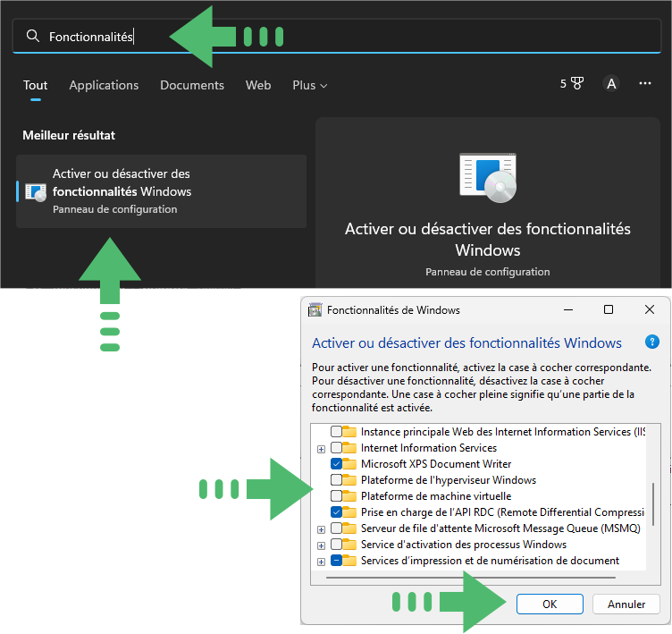Enable Instance principale Web des IIS checkbox
Viewport: 672px width, 634px height.
pos(336,431)
